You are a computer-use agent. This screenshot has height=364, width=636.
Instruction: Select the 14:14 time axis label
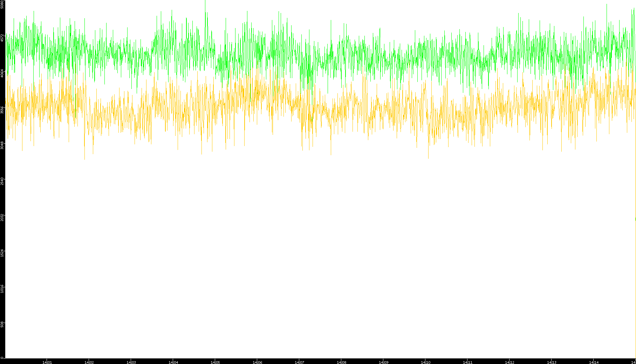pyautogui.click(x=594, y=362)
